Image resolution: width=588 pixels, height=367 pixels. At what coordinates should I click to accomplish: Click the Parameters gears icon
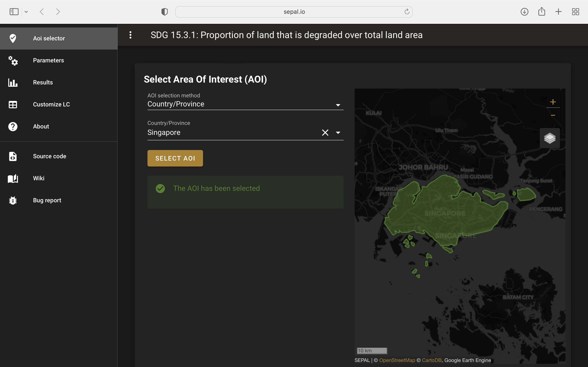(13, 60)
